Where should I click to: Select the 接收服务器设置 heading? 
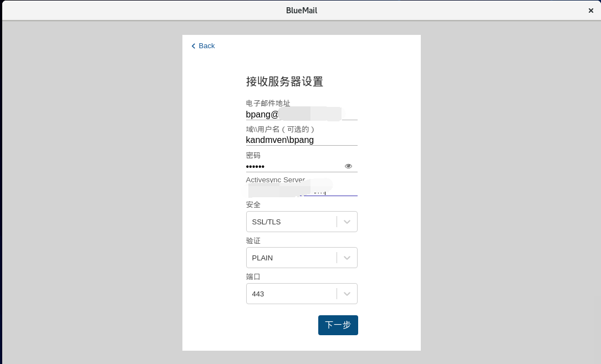coord(285,81)
